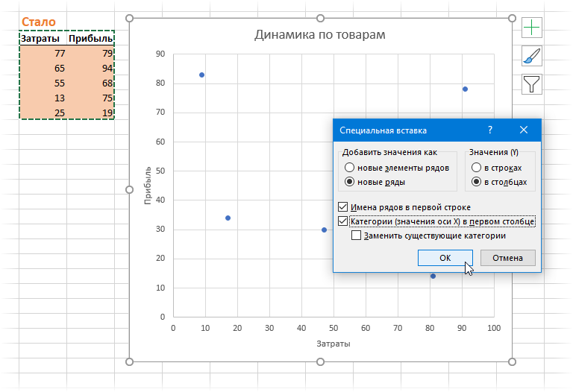Select cell with value 68
Viewport: 573px width, 392px height.
point(90,83)
